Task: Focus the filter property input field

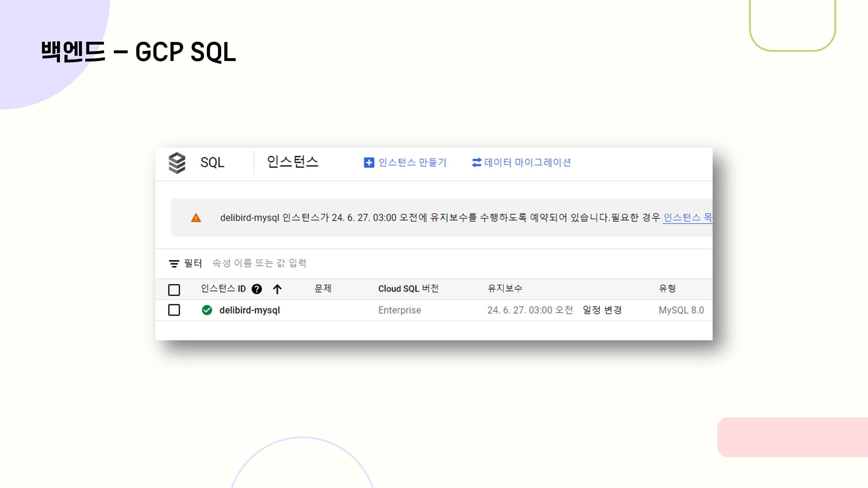Action: pos(260,263)
